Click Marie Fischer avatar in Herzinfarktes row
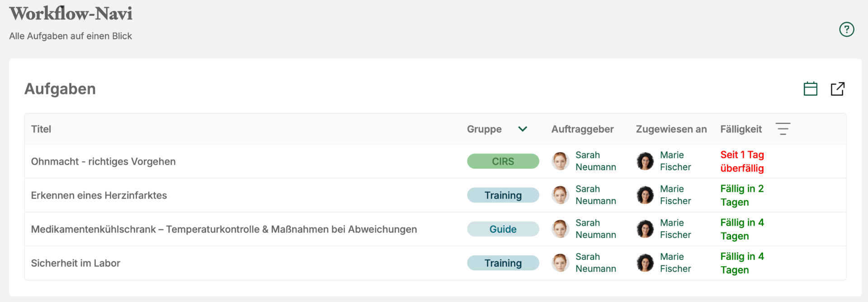Viewport: 868px width, 302px height. tap(645, 195)
